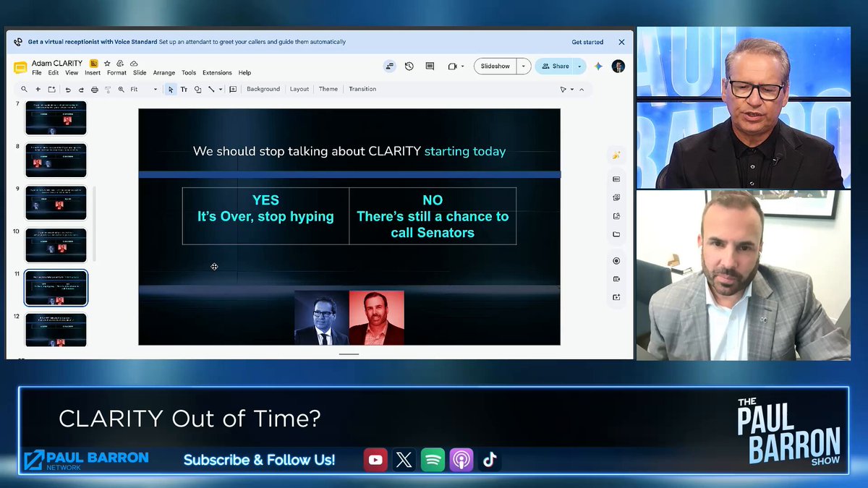Add a comment using toolbar icon
Viewport: 868px width, 488px height.
pyautogui.click(x=233, y=90)
